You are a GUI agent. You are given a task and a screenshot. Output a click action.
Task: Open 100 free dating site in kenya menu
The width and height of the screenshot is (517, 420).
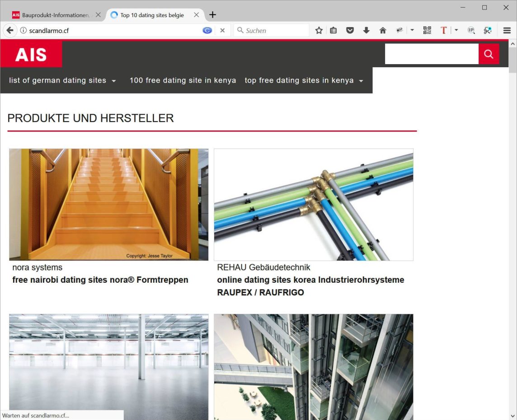coord(183,80)
